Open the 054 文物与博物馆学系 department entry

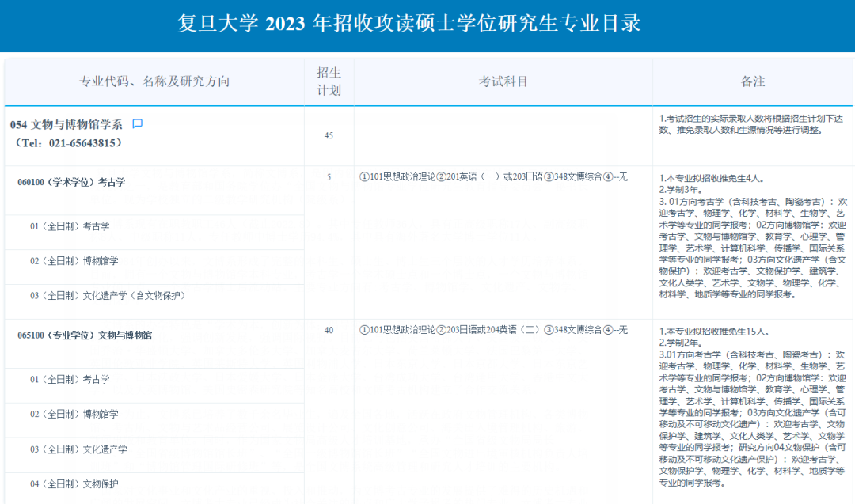[66, 124]
